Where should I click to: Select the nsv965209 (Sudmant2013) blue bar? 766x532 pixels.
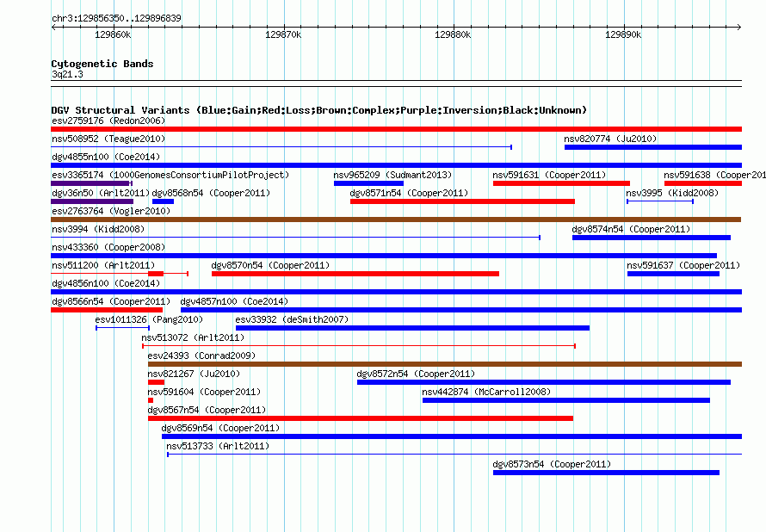pyautogui.click(x=369, y=183)
